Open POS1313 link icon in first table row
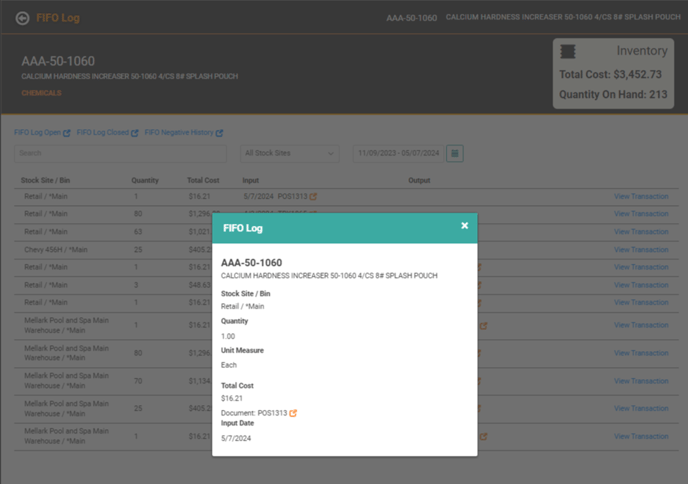The image size is (688, 484). click(313, 197)
